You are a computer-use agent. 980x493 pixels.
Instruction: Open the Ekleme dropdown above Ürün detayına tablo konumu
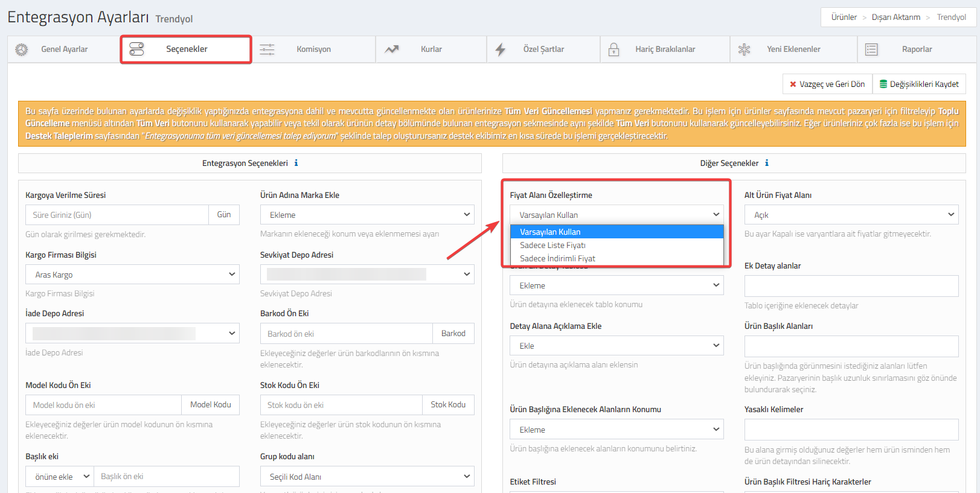(x=617, y=285)
